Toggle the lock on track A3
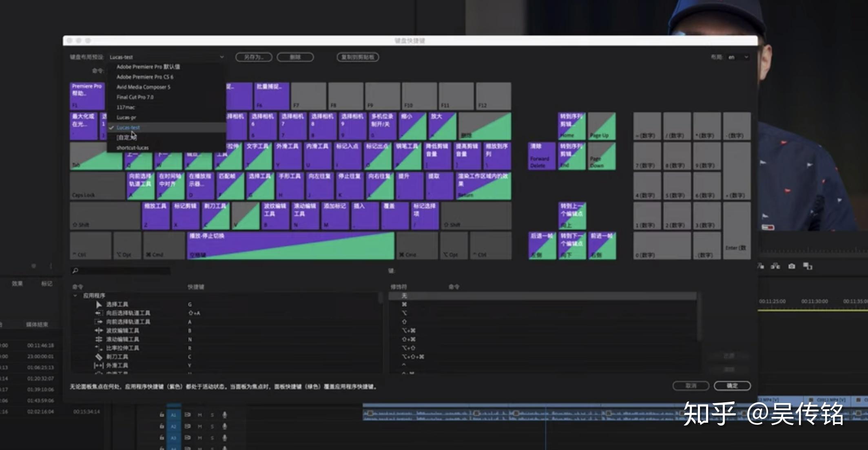The image size is (868, 450). (x=162, y=438)
